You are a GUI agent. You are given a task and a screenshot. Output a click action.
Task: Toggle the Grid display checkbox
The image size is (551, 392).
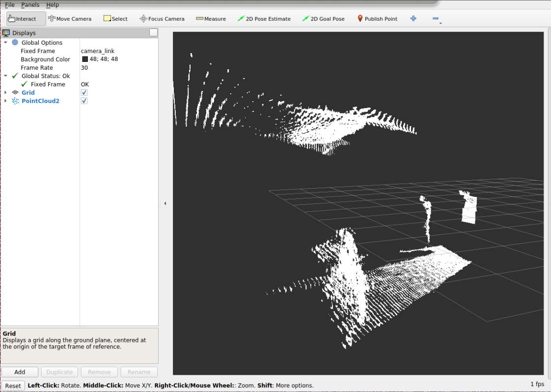point(84,92)
